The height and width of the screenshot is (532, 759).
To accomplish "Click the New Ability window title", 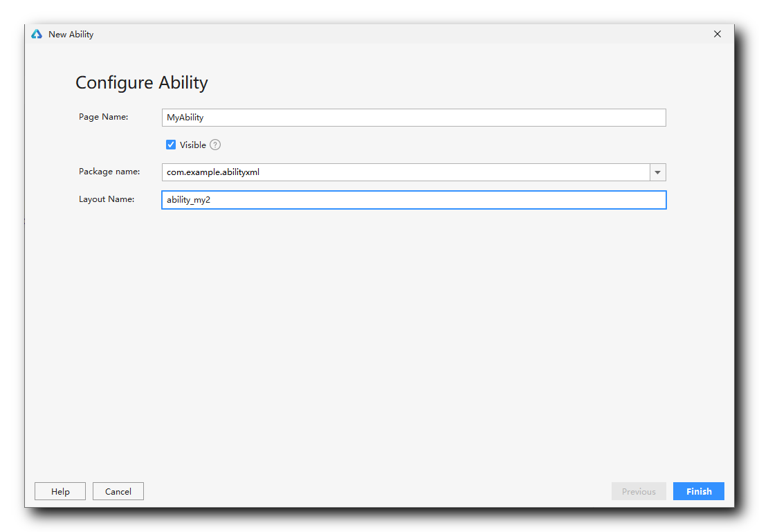I will pyautogui.click(x=71, y=35).
